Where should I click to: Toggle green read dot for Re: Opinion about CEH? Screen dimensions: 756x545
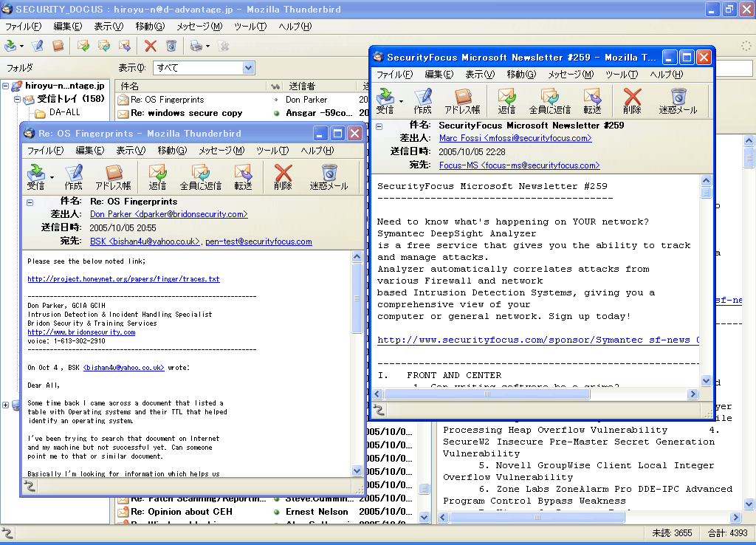click(x=276, y=512)
